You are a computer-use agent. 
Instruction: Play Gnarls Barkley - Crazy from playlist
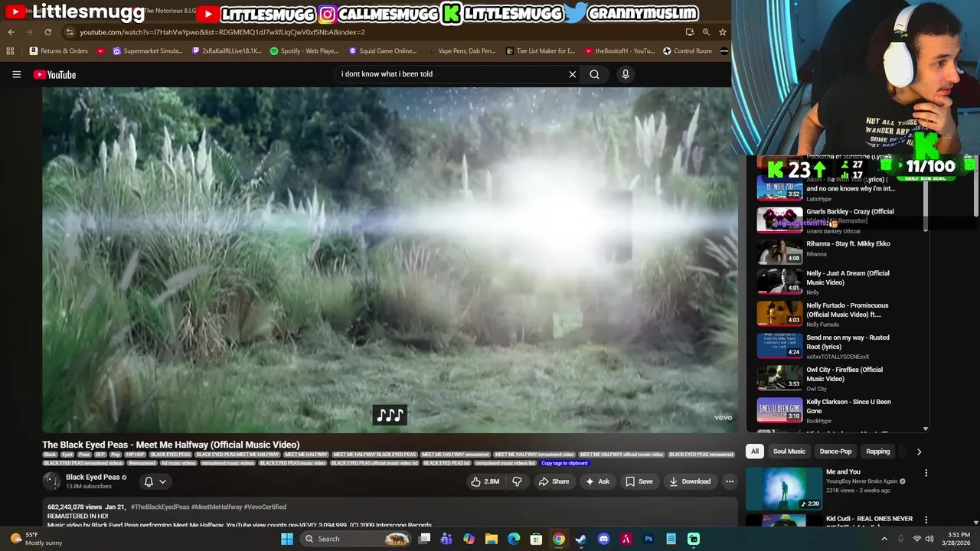tap(835, 220)
